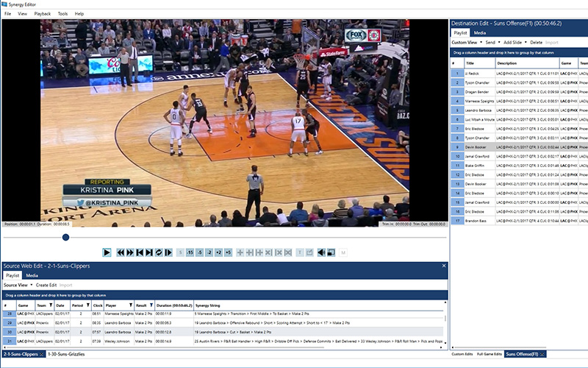Switch to the Full Game Edits tab
This screenshot has height=368, width=588.
489,355
